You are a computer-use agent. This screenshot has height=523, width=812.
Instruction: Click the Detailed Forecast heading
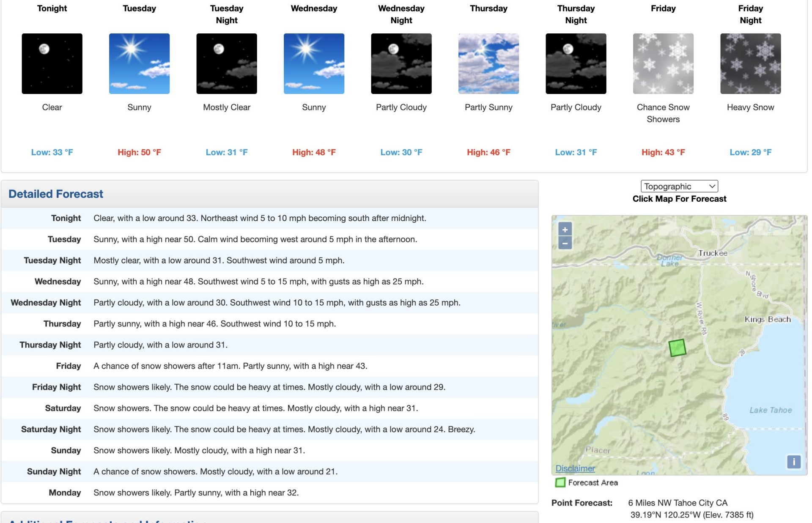tap(56, 194)
